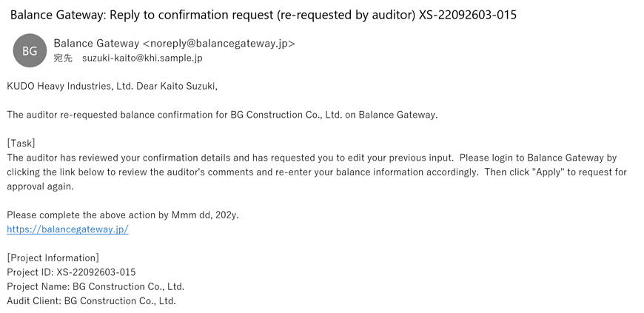Click the 宛先 recipient label
The width and height of the screenshot is (644, 313).
tap(63, 58)
